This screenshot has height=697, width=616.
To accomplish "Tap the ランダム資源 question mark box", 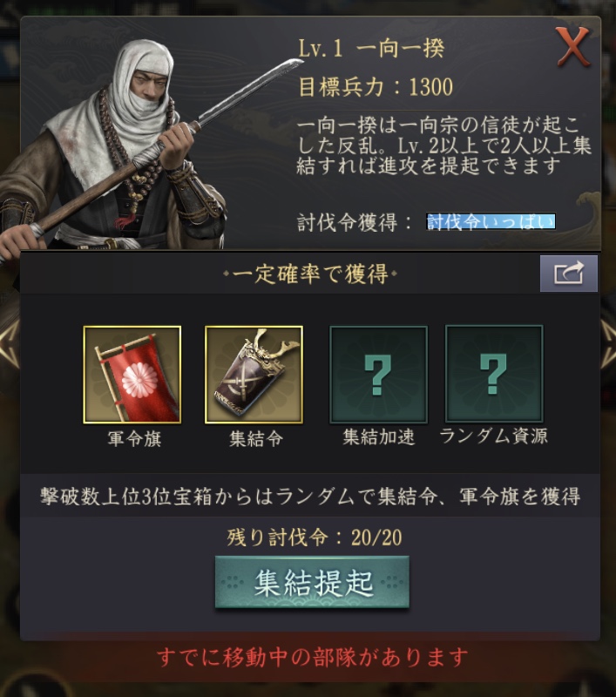I will (x=494, y=375).
